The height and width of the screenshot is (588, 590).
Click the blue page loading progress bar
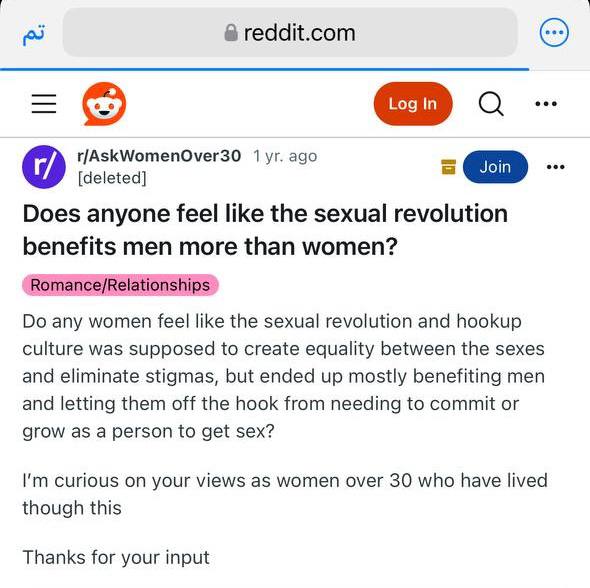coord(265,69)
